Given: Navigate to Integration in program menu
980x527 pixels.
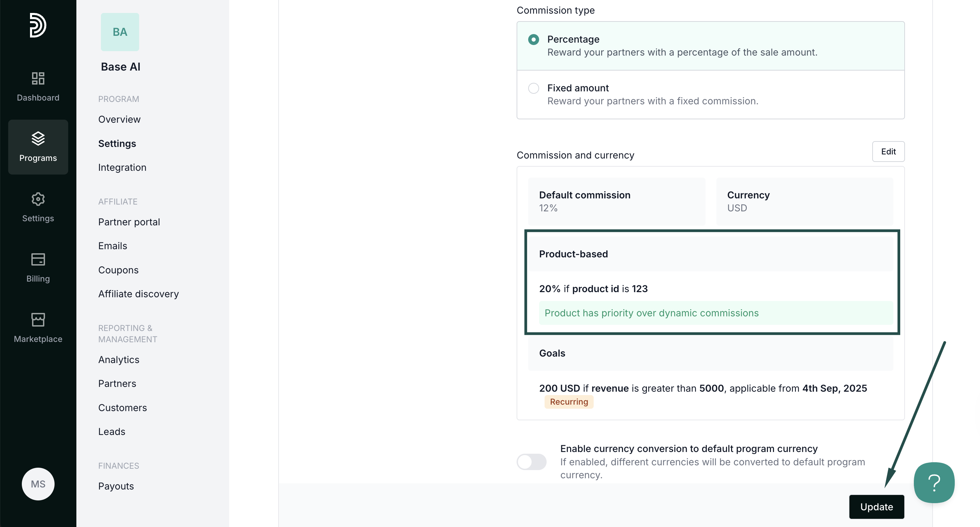Looking at the screenshot, I should [x=122, y=167].
